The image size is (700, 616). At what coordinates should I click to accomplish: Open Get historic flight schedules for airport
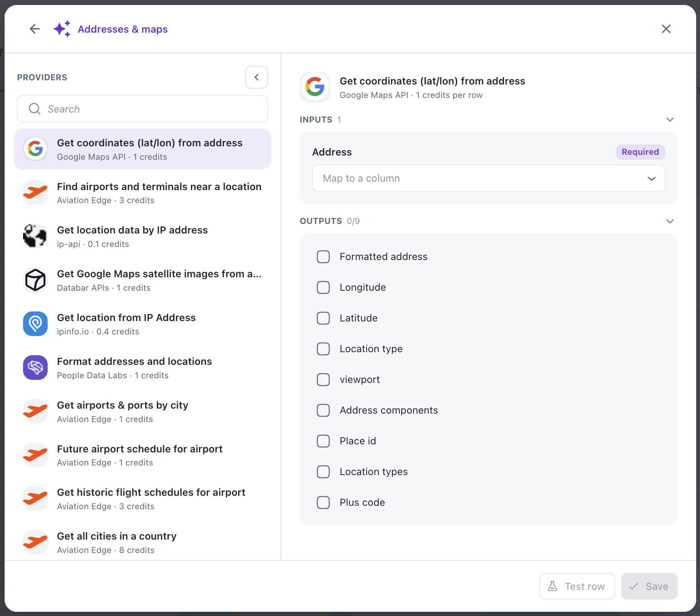click(x=143, y=499)
